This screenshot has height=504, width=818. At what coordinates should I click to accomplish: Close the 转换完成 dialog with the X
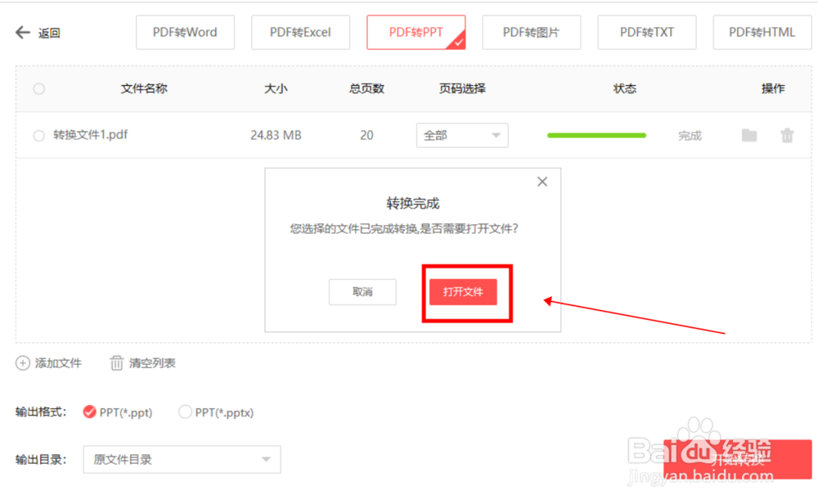[542, 182]
